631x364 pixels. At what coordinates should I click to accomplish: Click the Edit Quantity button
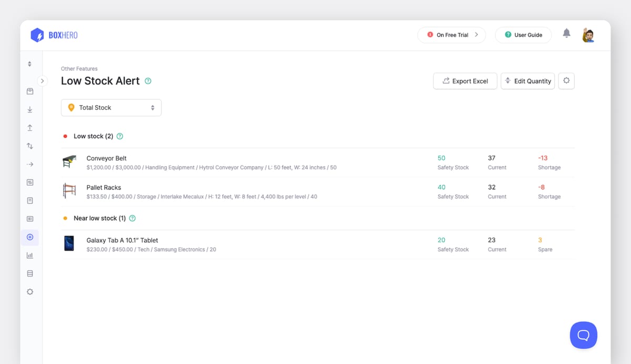(x=527, y=81)
